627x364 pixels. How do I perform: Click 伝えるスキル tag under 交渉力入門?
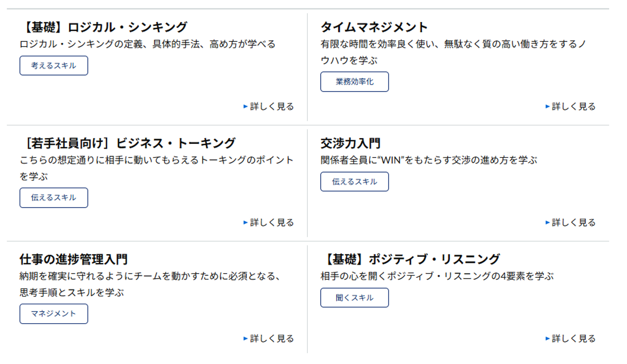click(x=354, y=182)
